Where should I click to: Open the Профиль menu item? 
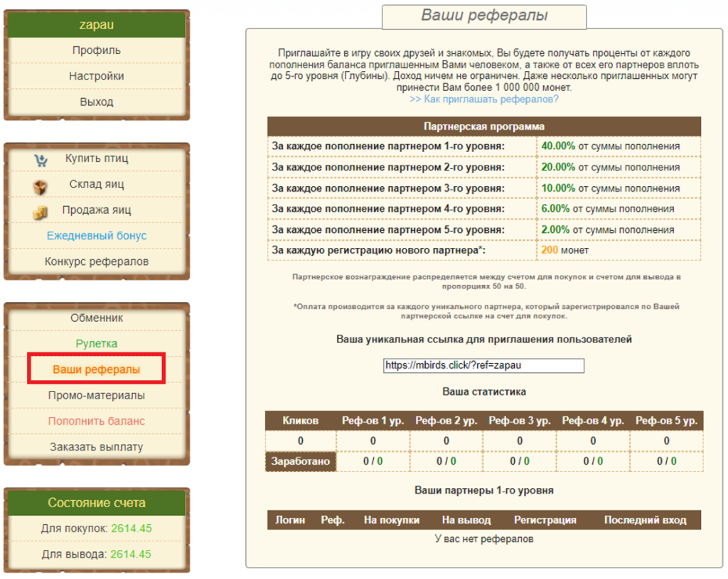97,50
